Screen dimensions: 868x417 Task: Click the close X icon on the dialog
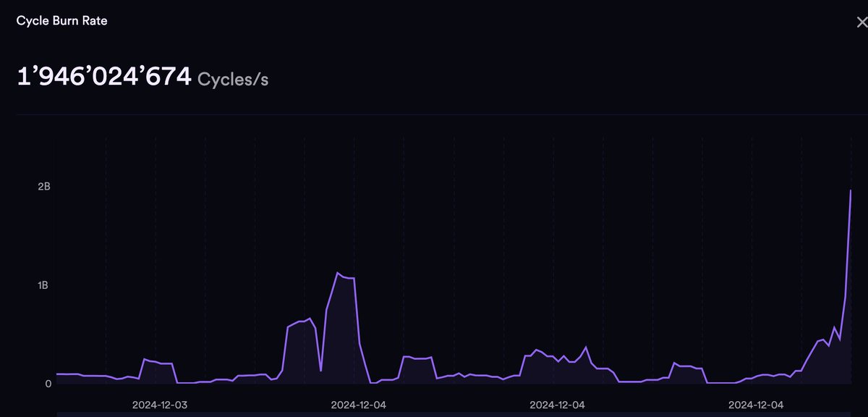(x=861, y=22)
